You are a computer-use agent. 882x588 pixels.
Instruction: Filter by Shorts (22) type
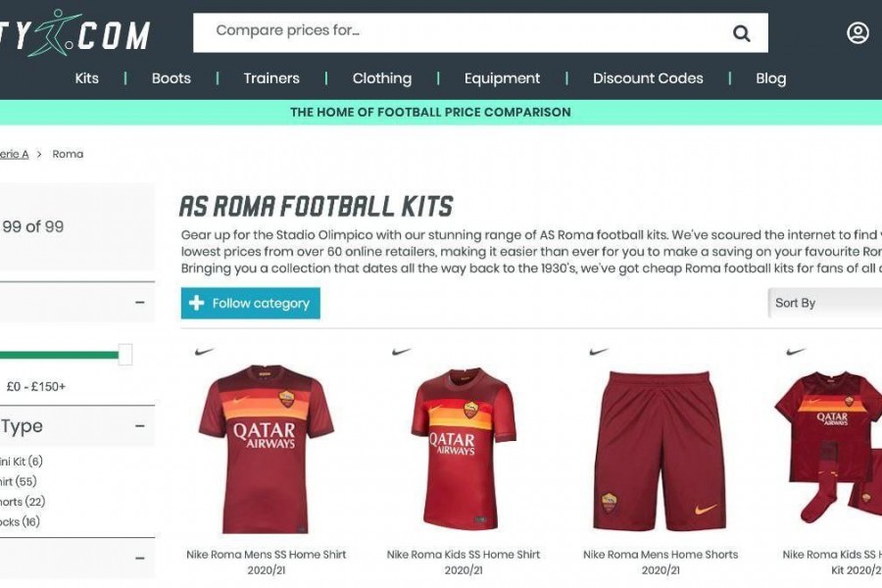coord(23,502)
